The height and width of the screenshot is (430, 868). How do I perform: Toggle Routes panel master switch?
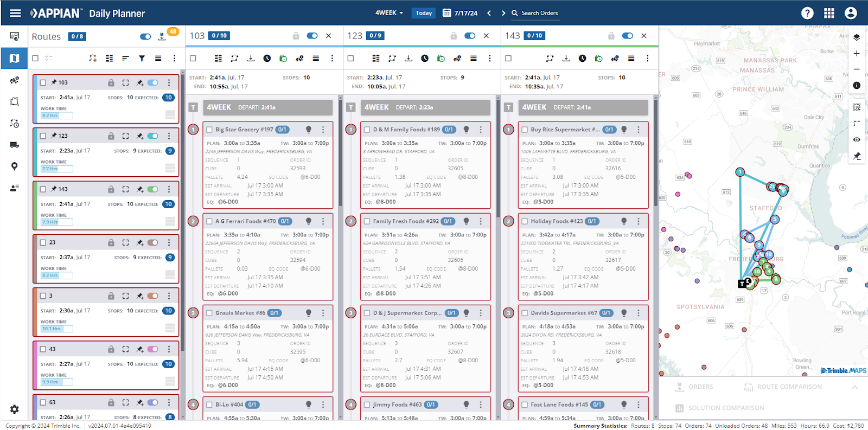(x=145, y=36)
